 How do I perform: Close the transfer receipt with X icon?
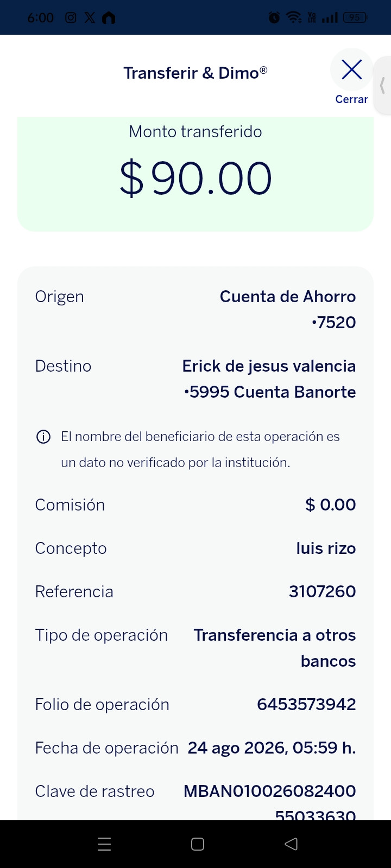(352, 69)
